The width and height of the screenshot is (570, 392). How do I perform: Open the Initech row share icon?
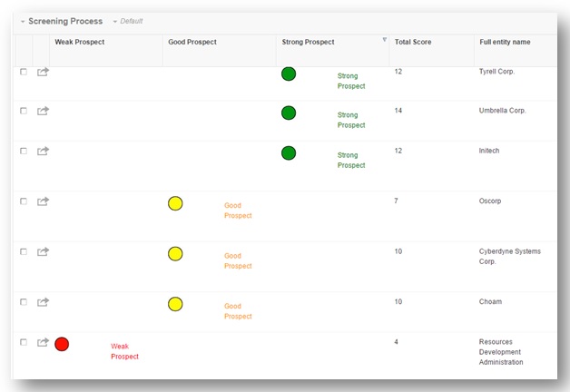coord(43,151)
